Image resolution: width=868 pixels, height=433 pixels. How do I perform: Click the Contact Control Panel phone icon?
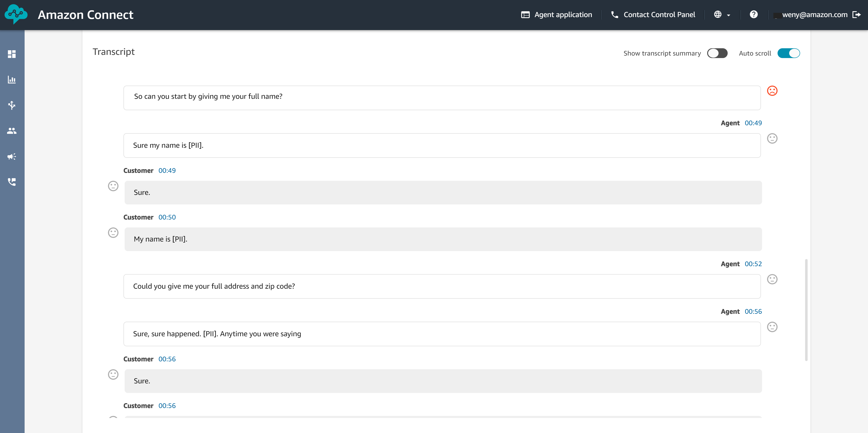(x=615, y=15)
